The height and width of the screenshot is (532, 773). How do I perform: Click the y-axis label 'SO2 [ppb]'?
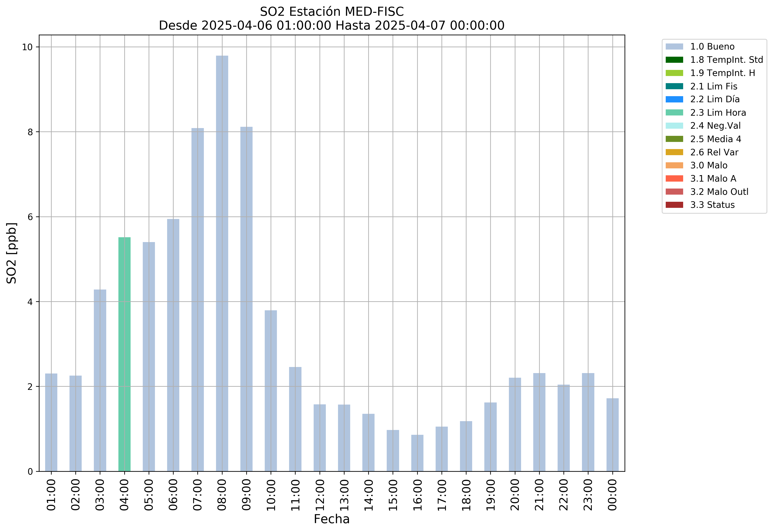[12, 253]
